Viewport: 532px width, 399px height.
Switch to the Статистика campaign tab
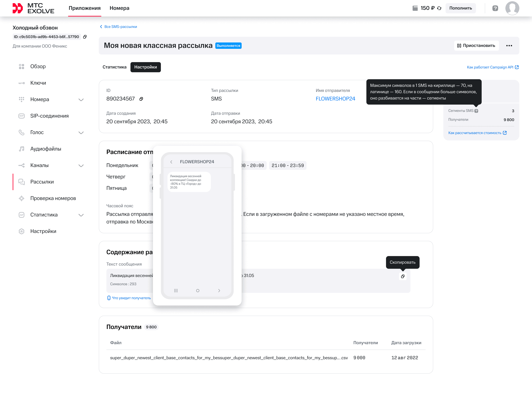[x=114, y=67]
